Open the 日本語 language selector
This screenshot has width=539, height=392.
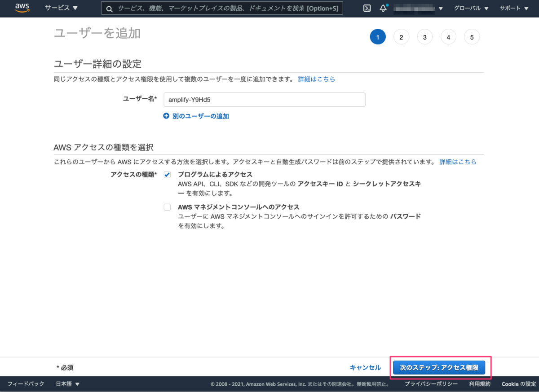tap(66, 384)
